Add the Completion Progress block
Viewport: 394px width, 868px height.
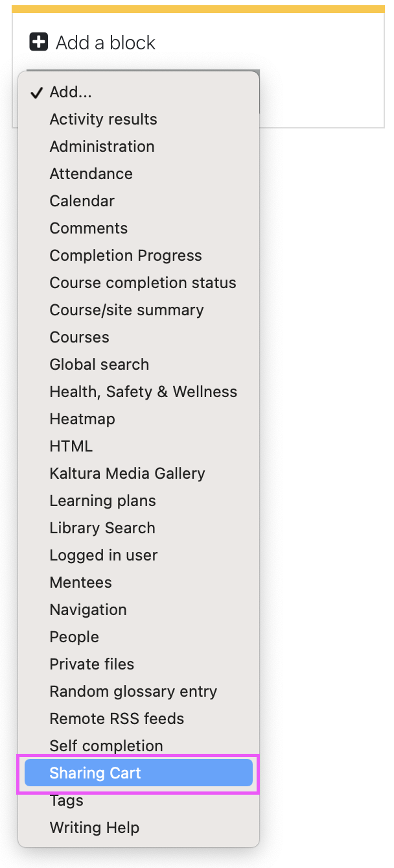coord(139,256)
